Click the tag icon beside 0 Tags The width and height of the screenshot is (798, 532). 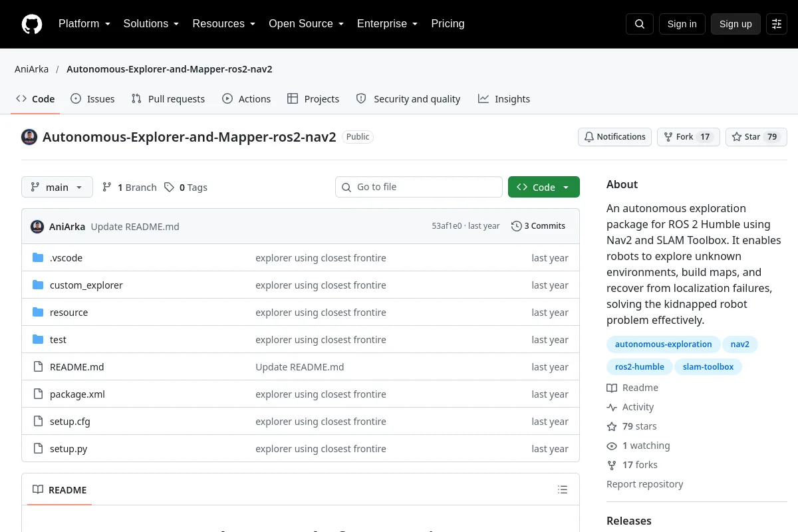pos(170,188)
